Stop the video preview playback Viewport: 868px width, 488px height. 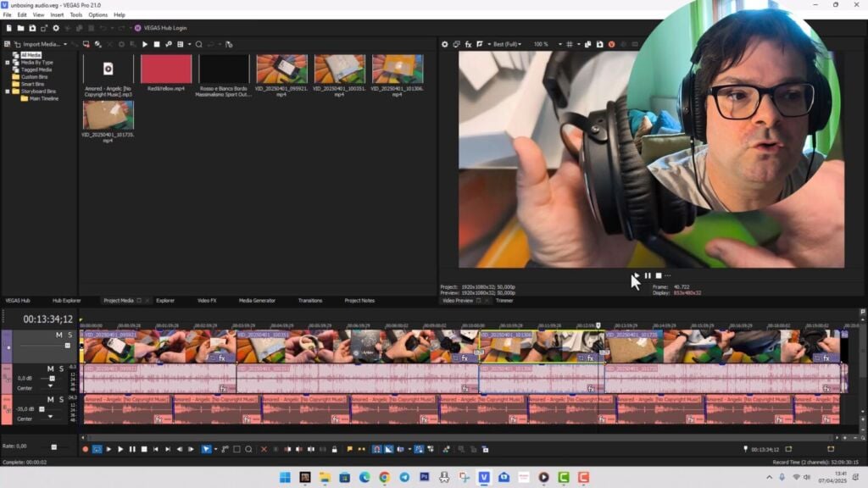pyautogui.click(x=658, y=275)
